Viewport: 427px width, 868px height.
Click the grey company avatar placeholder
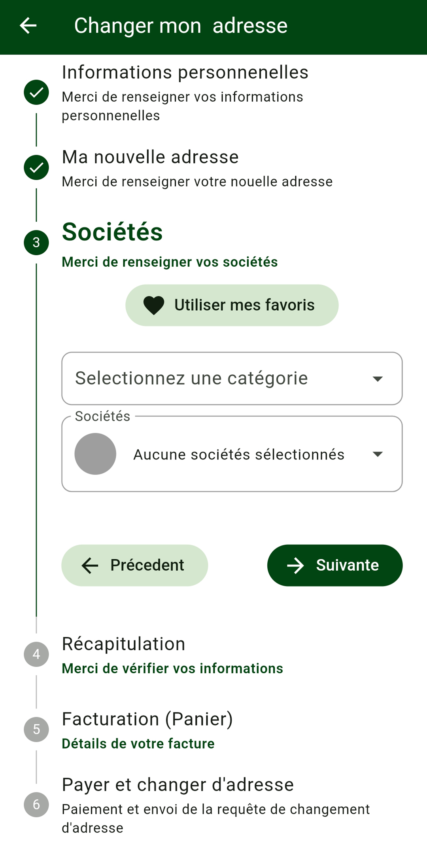pyautogui.click(x=95, y=454)
